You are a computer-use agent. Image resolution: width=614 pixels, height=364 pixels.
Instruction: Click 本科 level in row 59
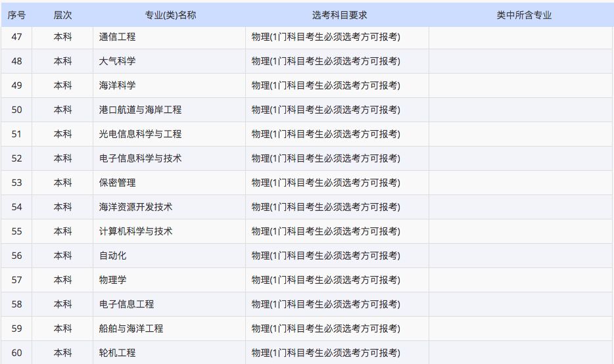(62, 329)
